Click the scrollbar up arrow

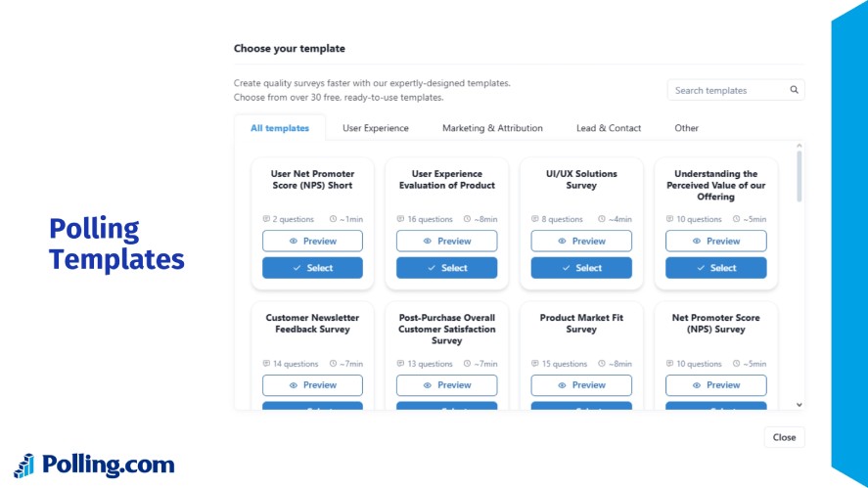[799, 146]
